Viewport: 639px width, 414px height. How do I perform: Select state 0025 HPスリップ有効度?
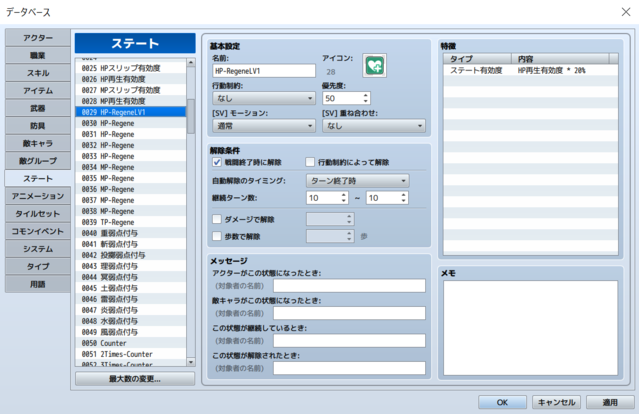pos(131,68)
